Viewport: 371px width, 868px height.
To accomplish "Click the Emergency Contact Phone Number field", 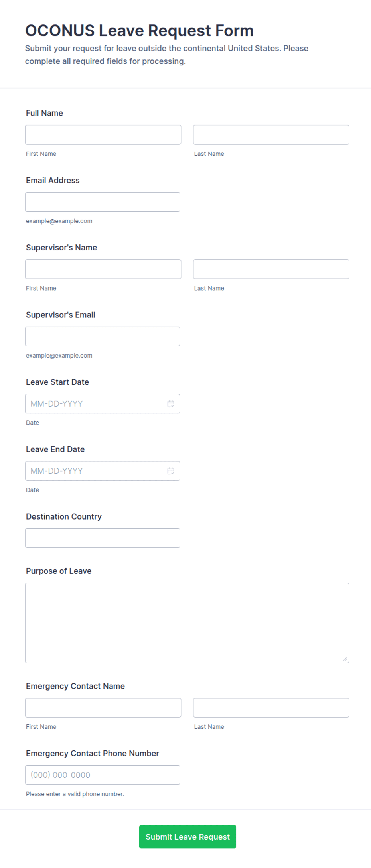I will pos(103,775).
